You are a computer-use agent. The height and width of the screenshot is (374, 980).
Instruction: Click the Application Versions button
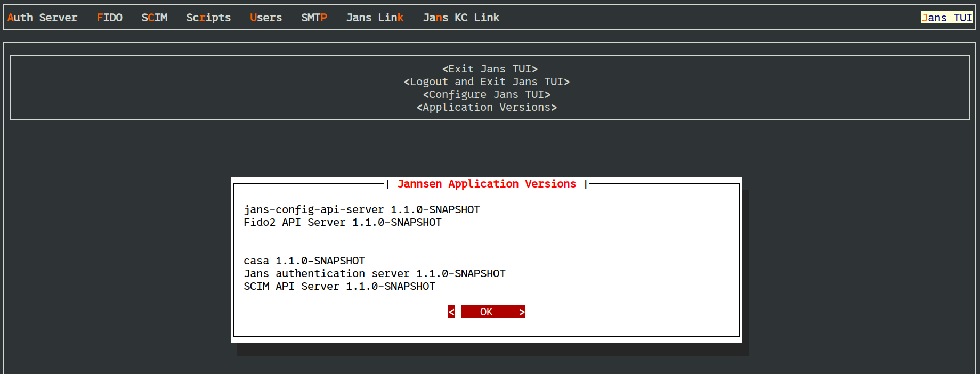pyautogui.click(x=487, y=107)
